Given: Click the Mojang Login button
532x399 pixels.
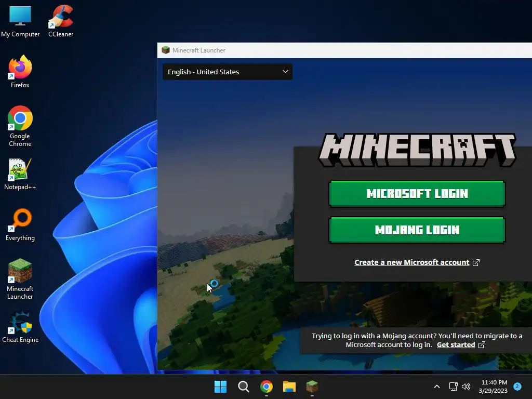Looking at the screenshot, I should [417, 230].
